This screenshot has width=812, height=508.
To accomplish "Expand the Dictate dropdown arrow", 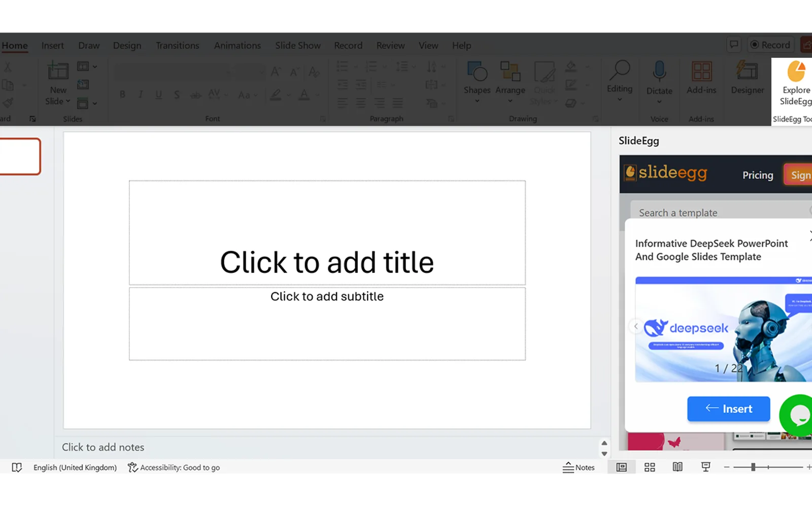I will tap(659, 102).
